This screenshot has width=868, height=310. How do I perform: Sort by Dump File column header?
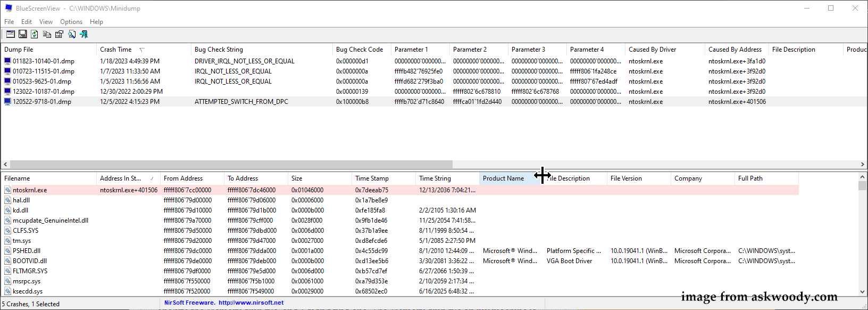coord(49,50)
